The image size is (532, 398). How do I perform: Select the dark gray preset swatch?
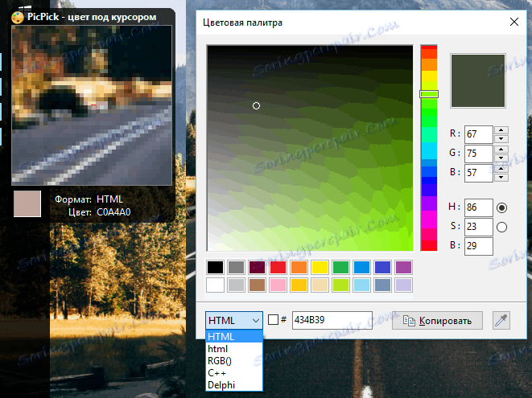click(236, 267)
